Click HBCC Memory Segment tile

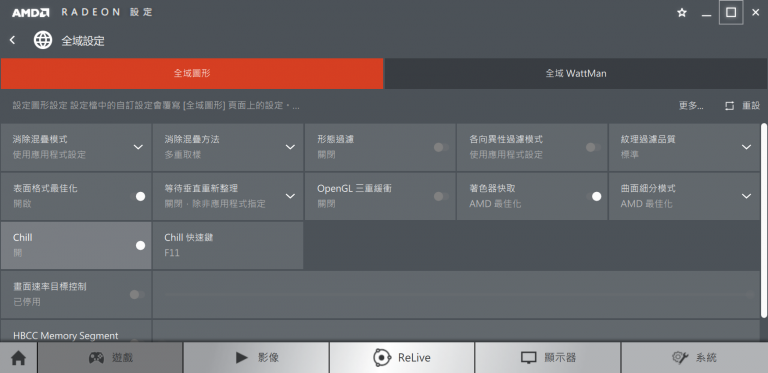[x=76, y=331]
